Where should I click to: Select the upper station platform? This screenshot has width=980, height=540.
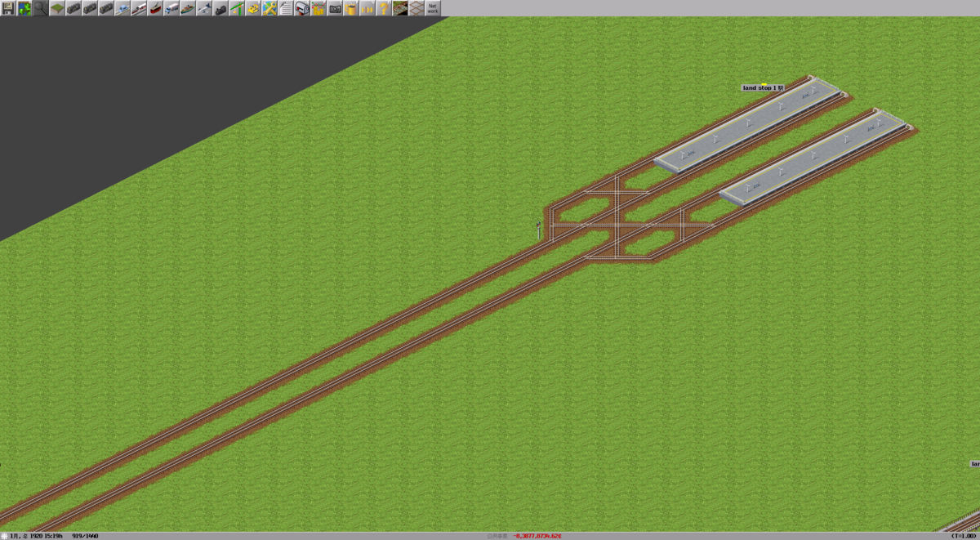click(749, 127)
